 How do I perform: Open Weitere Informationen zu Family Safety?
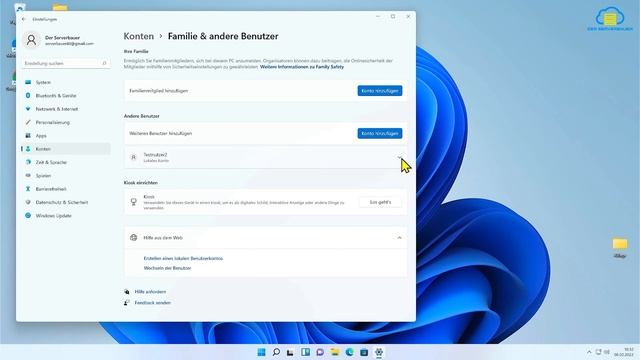click(x=302, y=67)
